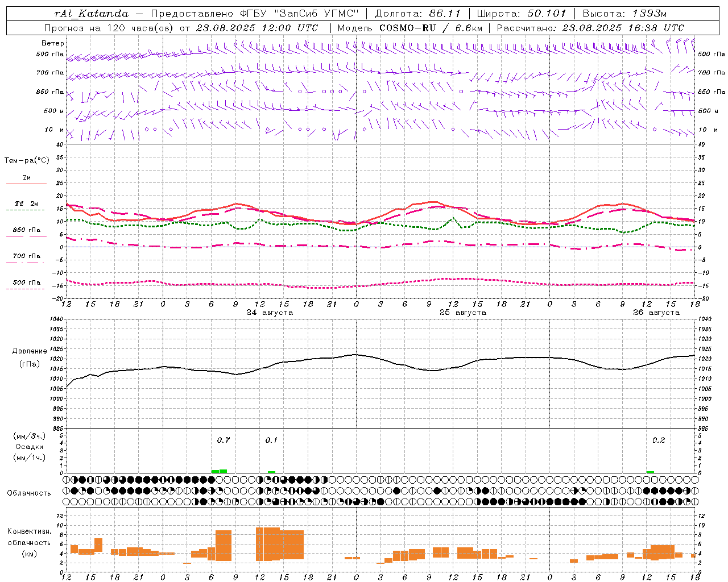The height and width of the screenshot is (582, 728).
Task: Click the '(мм/1ч.)' hourly precipitation label
Action: point(29,458)
